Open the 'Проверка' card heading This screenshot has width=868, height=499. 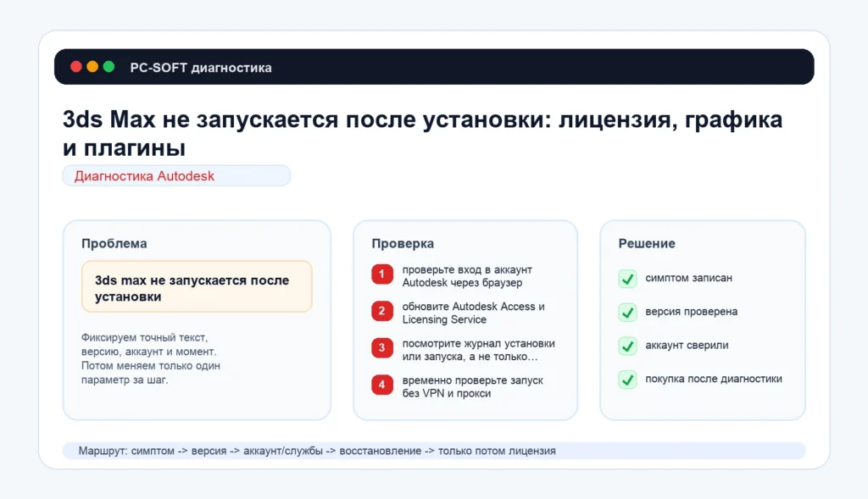point(403,243)
